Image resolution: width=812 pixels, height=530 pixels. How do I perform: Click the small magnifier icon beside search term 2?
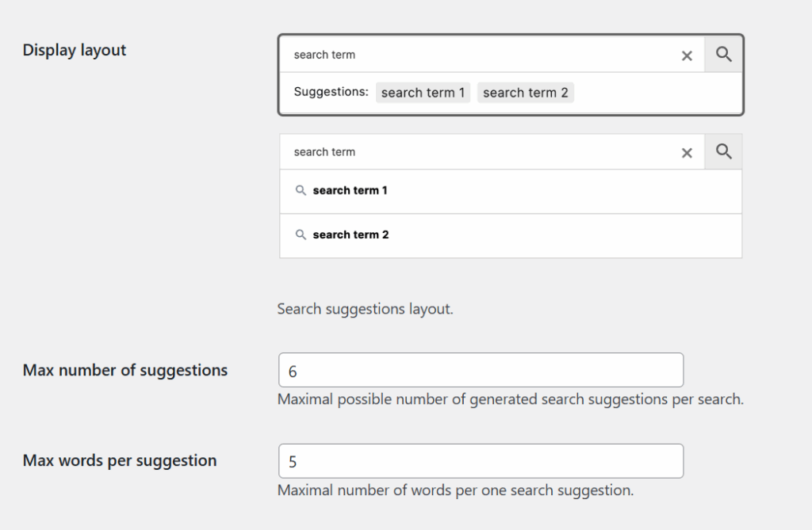(x=301, y=234)
